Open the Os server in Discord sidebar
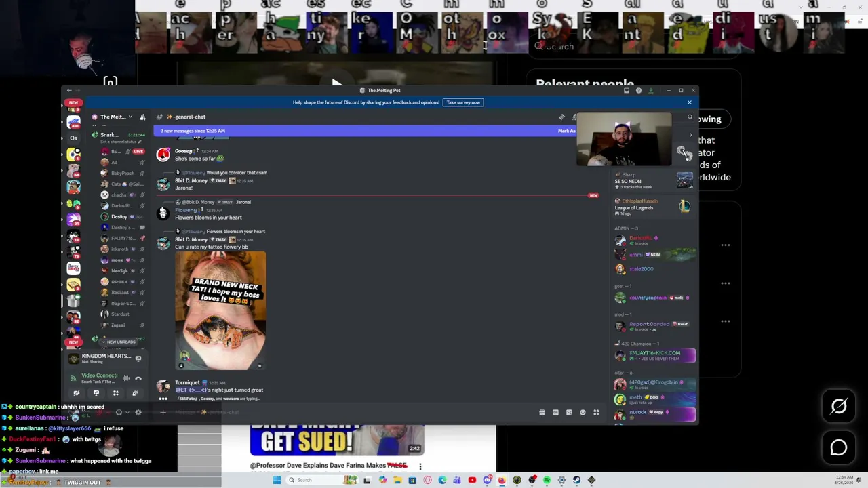Image resolution: width=868 pixels, height=488 pixels. pos(73,138)
